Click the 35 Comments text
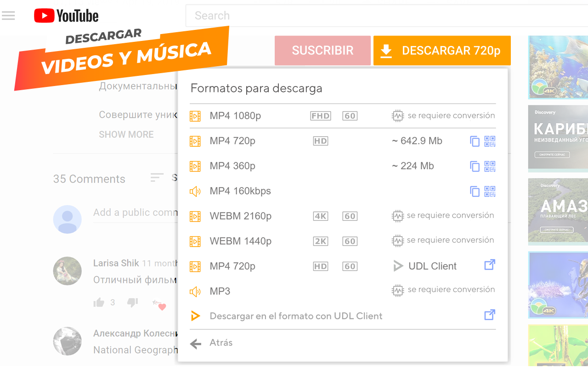588x368 pixels. point(89,179)
